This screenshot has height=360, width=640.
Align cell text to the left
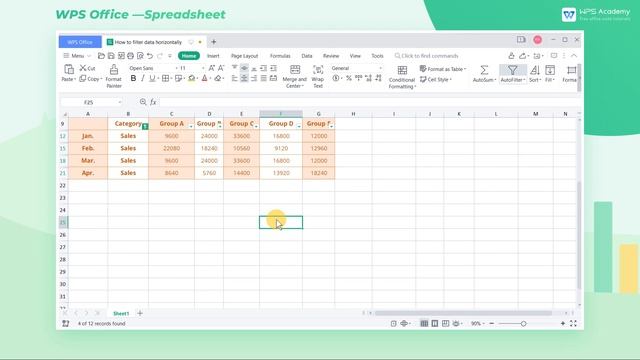(x=234, y=78)
